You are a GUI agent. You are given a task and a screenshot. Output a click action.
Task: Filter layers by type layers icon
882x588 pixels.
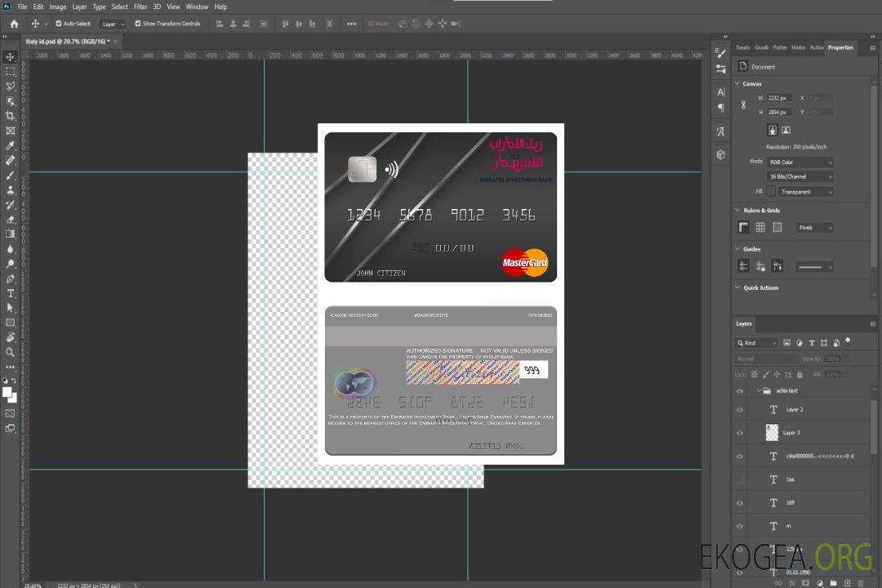click(812, 343)
